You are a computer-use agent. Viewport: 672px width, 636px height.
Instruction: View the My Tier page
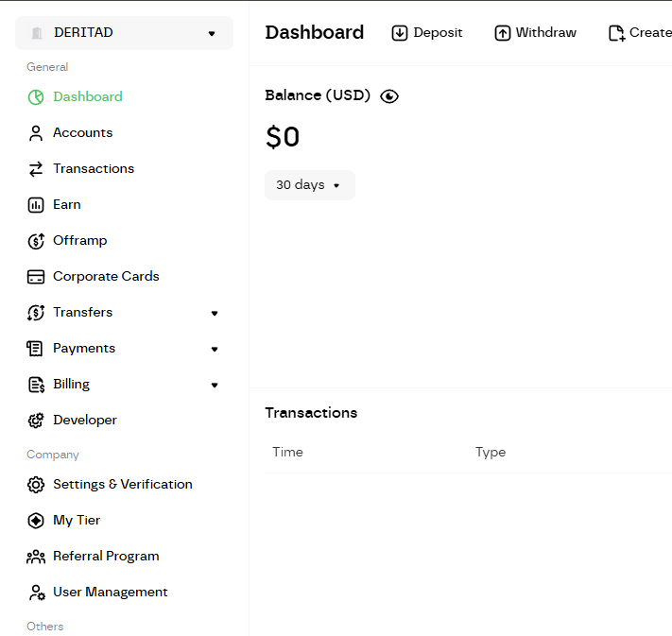[77, 521]
